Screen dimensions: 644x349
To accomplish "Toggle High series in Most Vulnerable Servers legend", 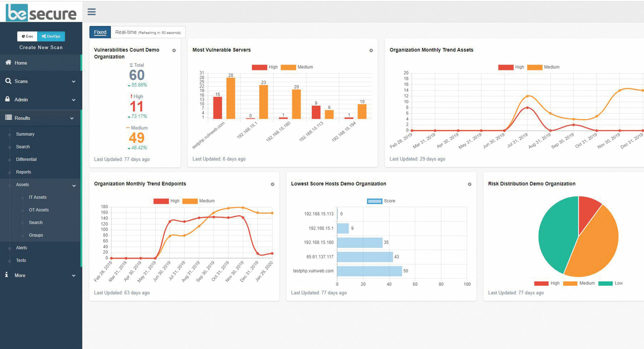I will point(260,67).
